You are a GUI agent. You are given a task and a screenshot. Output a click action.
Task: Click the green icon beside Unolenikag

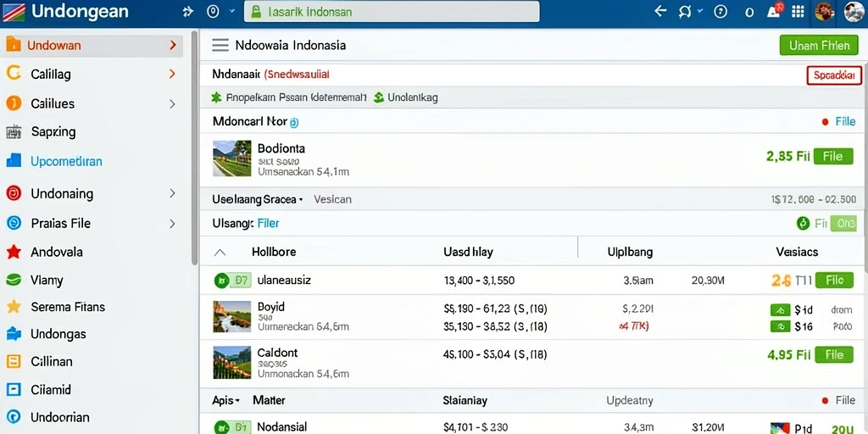click(x=379, y=97)
